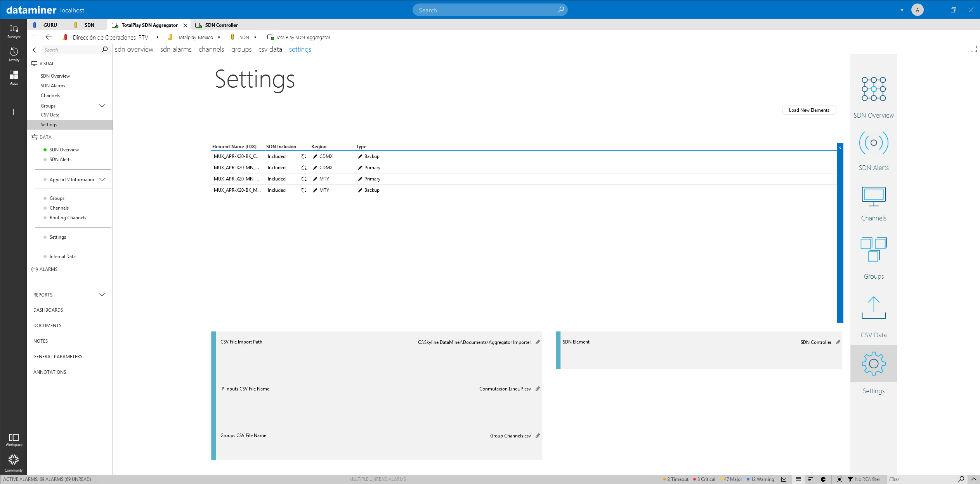Select Routing Channels in DATA tree
Viewport: 980px width, 484px height.
68,218
